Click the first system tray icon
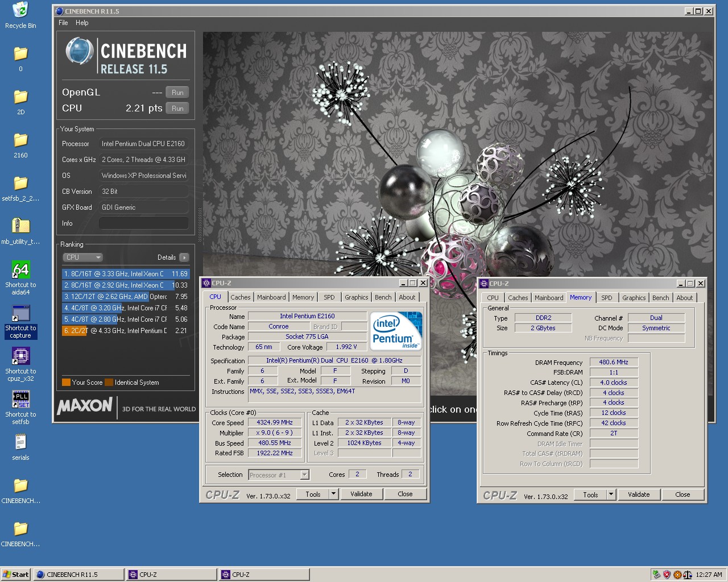728x582 pixels. tap(656, 575)
